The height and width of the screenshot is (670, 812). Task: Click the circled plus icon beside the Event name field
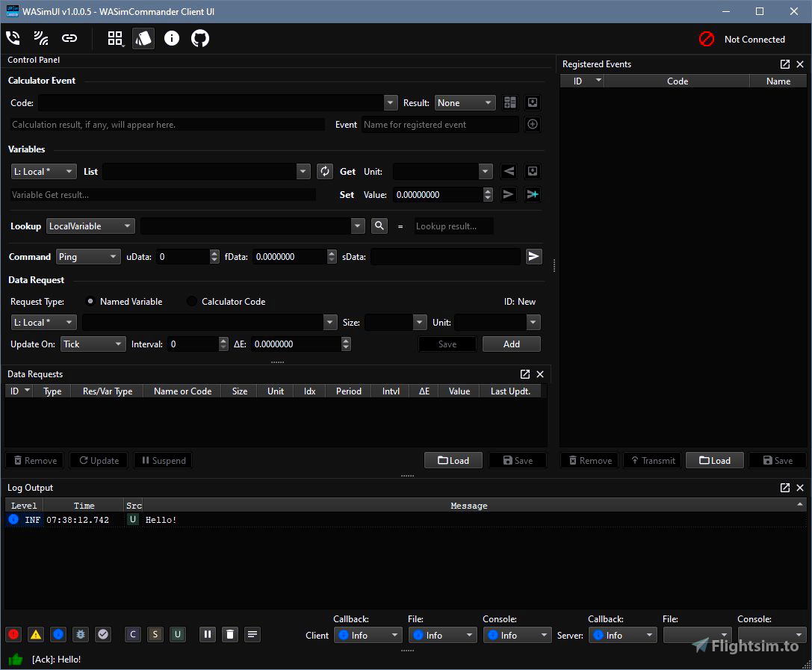click(533, 124)
